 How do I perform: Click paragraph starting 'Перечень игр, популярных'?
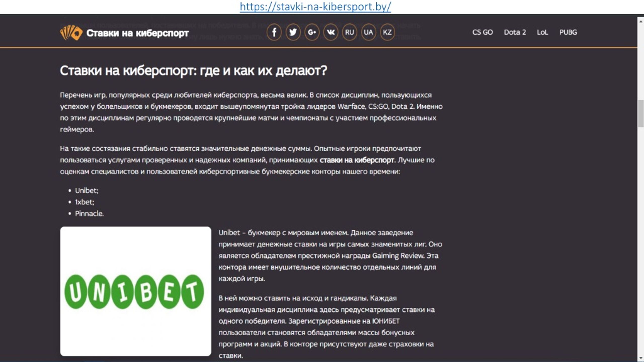(x=251, y=112)
